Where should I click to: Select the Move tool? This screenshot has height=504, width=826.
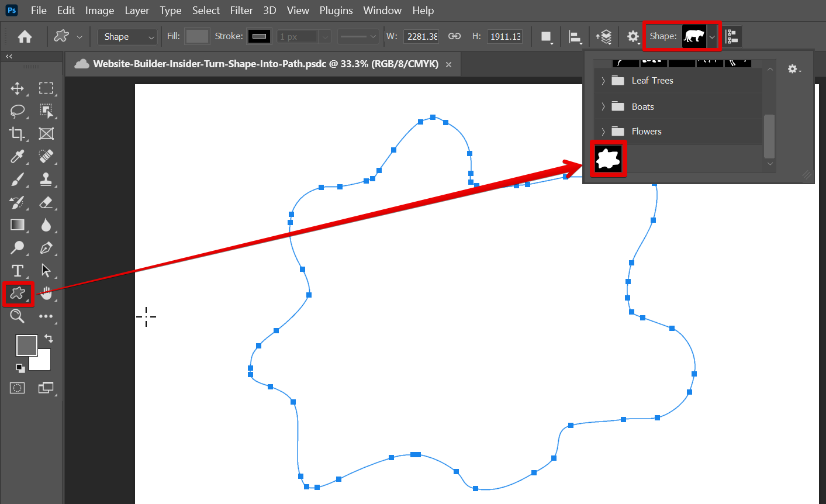click(x=18, y=88)
